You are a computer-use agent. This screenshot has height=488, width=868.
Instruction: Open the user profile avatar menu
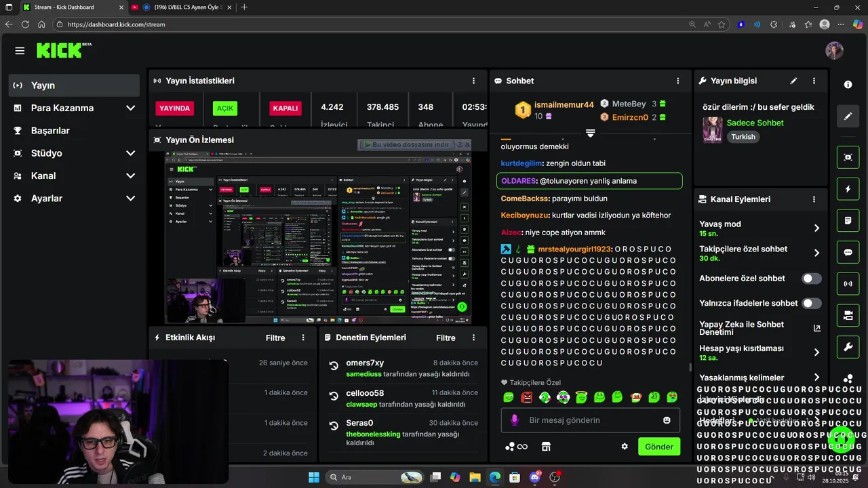tap(834, 51)
